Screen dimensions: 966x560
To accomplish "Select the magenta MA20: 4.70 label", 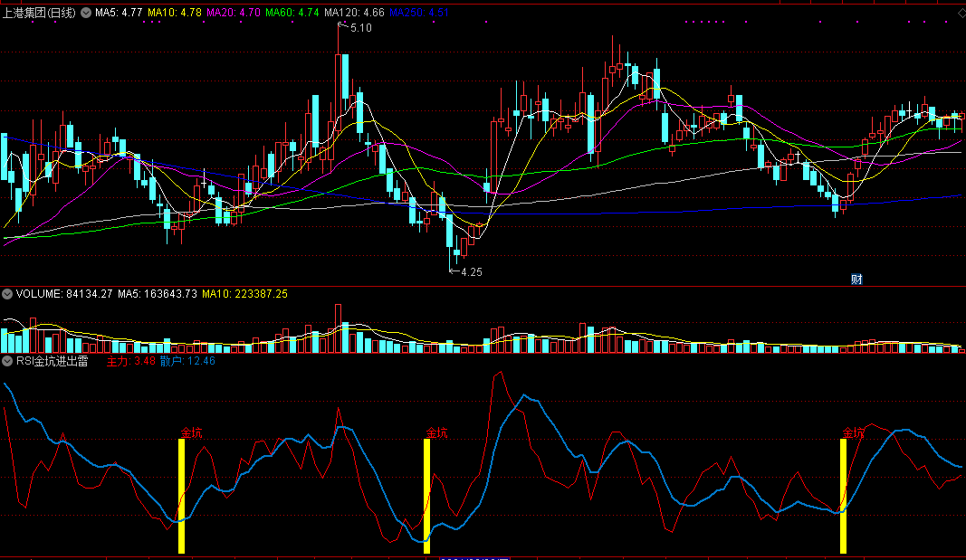I will [234, 13].
